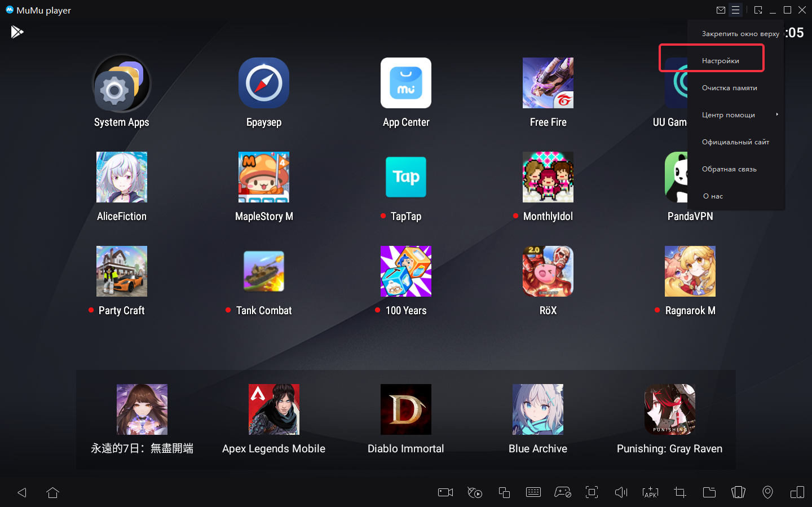Viewport: 812px width, 507px height.
Task: Click the UU Game app icon
Action: click(x=676, y=83)
